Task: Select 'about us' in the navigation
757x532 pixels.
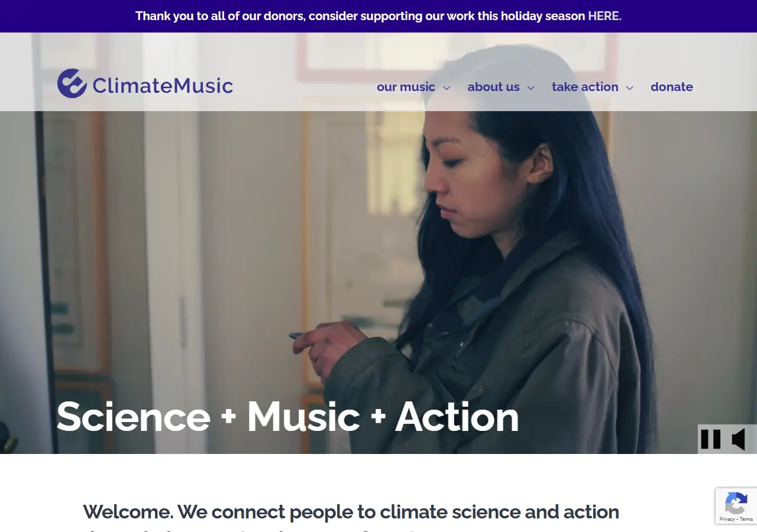Action: point(493,87)
